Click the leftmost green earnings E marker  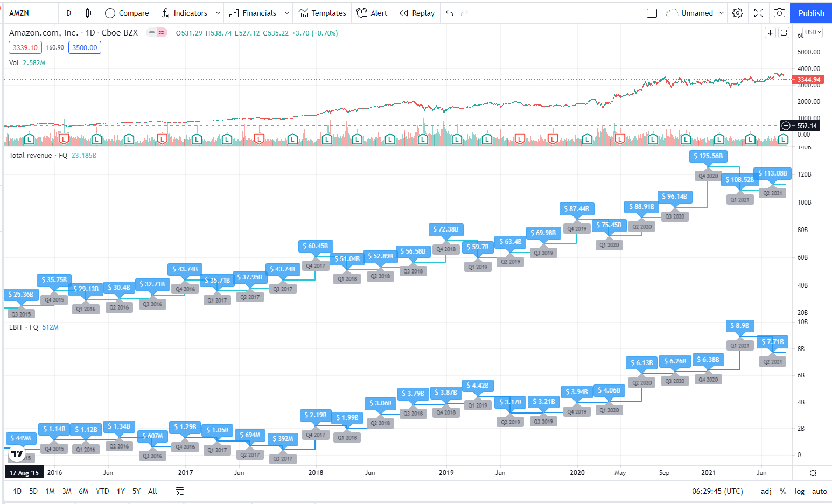pos(30,139)
